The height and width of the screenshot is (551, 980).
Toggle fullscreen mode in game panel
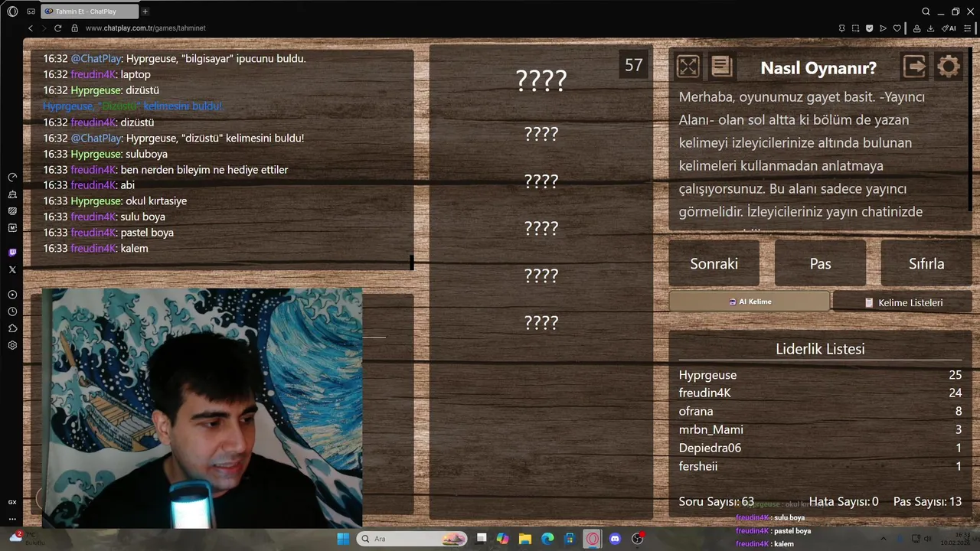pyautogui.click(x=688, y=67)
